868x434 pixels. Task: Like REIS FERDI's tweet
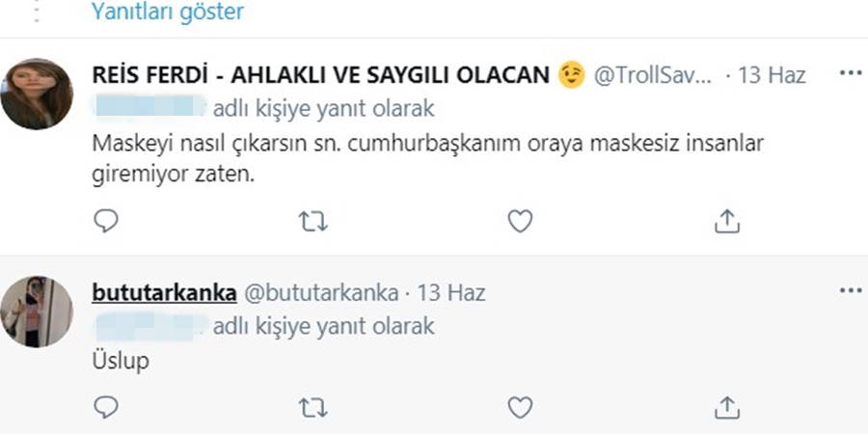click(520, 222)
